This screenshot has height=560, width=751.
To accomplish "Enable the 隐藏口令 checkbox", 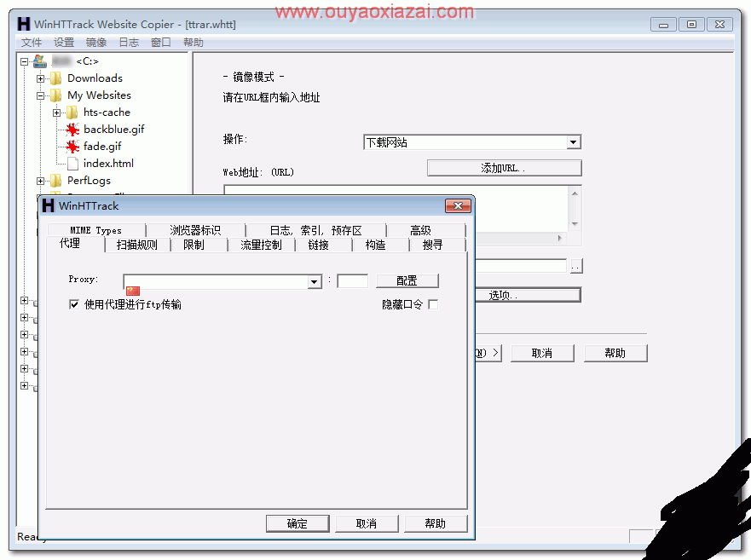I will (x=433, y=304).
